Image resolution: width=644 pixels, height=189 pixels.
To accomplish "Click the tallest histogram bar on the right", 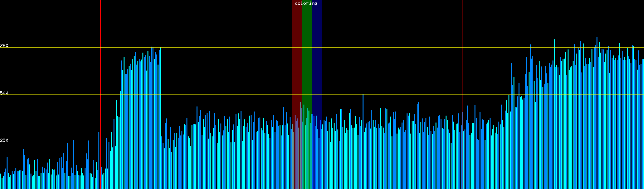I will (597, 113).
